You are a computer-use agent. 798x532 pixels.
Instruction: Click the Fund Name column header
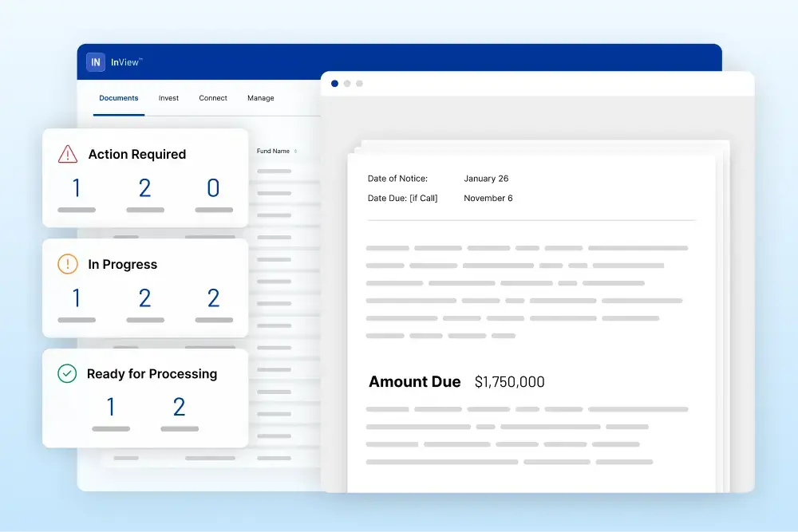point(273,151)
